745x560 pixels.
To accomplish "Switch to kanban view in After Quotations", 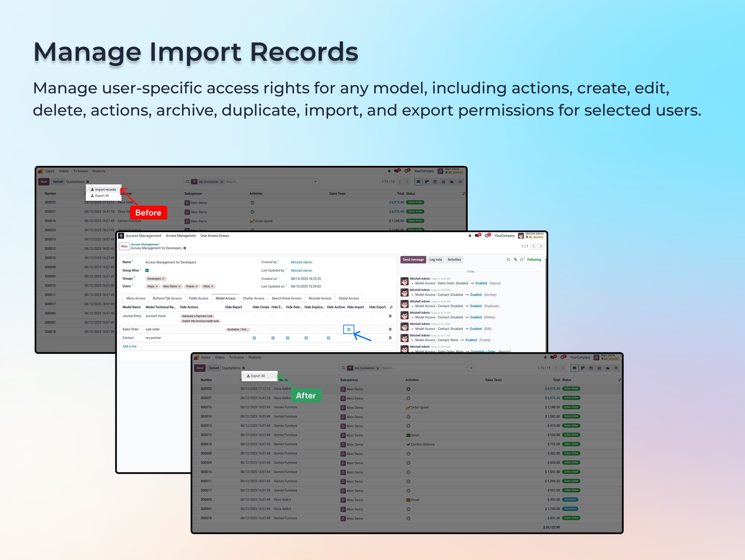I will point(583,368).
